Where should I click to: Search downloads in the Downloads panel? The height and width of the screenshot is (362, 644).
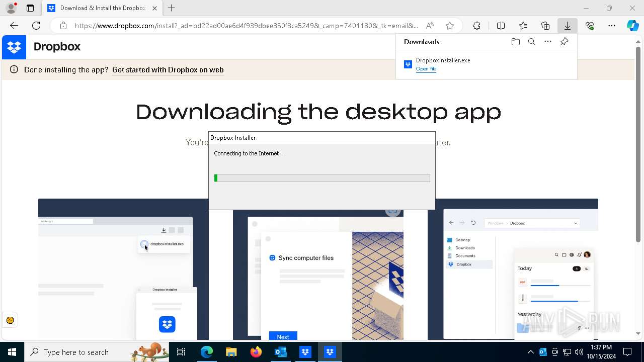click(532, 42)
